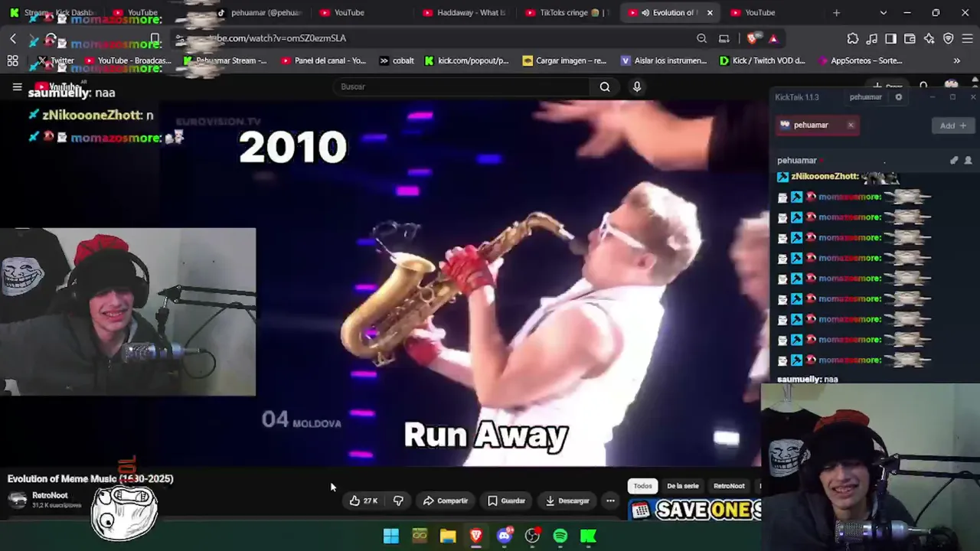Open the tab search chevron dropdown
This screenshot has width=980, height=551.
click(884, 12)
